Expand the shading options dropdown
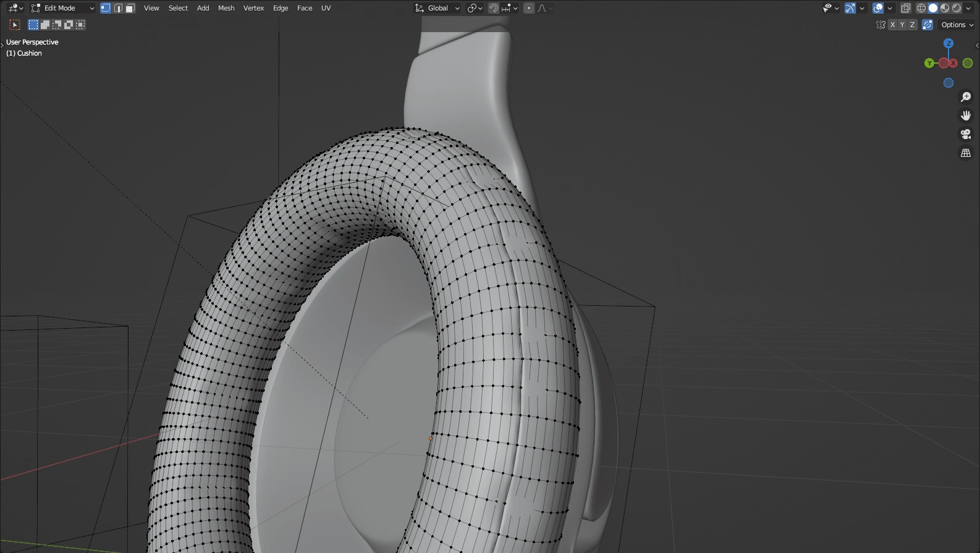The image size is (980, 553). [968, 8]
